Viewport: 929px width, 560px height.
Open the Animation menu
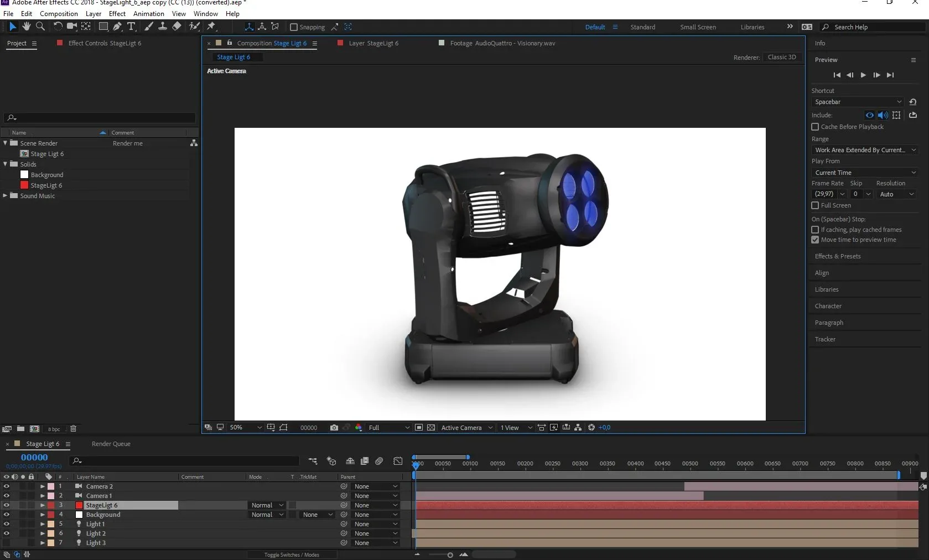tap(148, 14)
